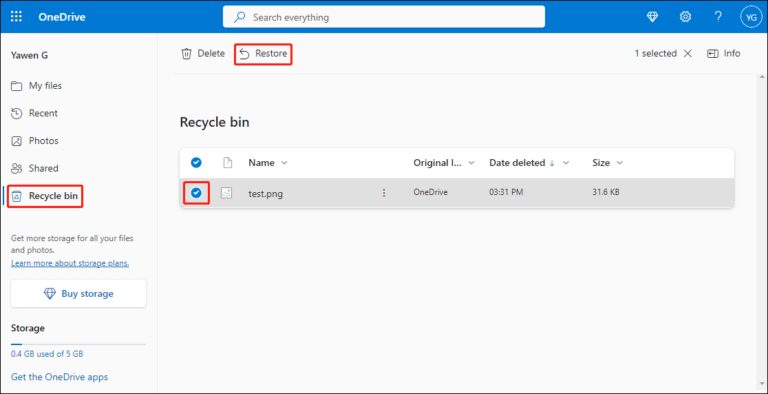The image size is (768, 394).
Task: Click the file type column header icon
Action: coord(227,163)
